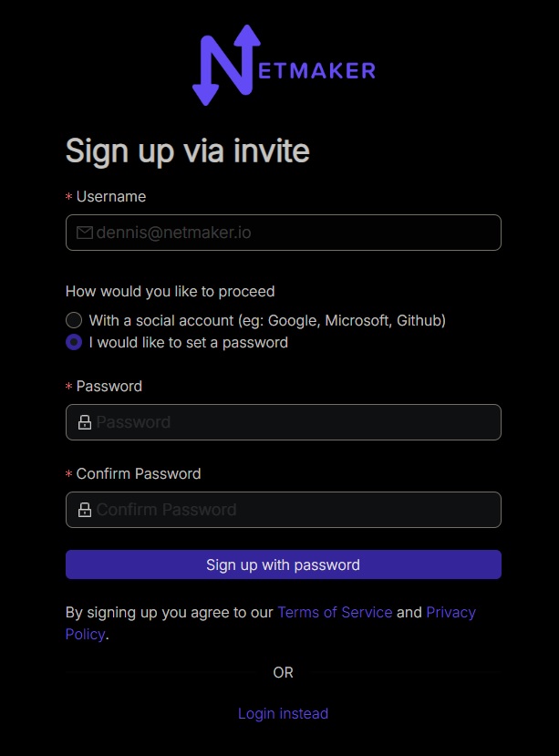Screen dimensions: 559x756
Task: Click the Sign up via invite heading
Action: click(x=187, y=150)
